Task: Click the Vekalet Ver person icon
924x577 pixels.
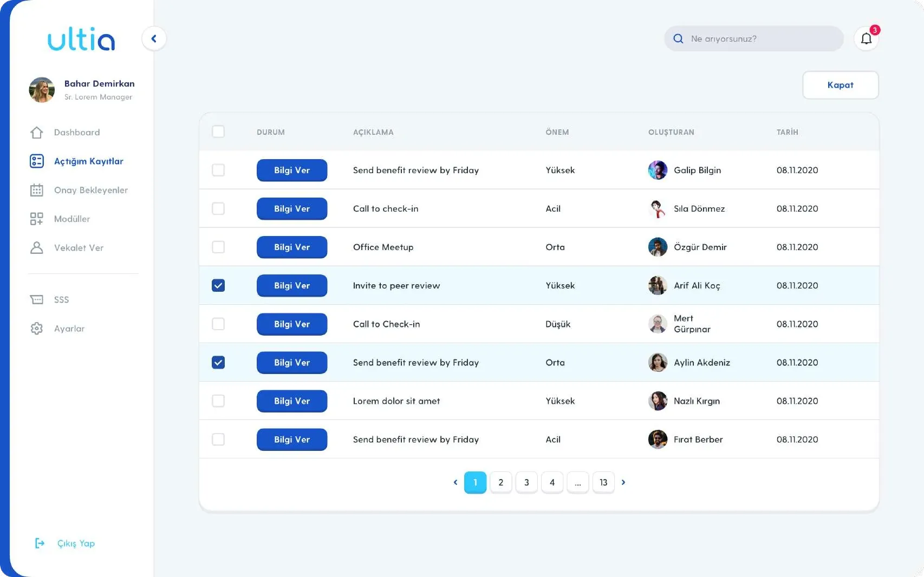Action: tap(37, 248)
